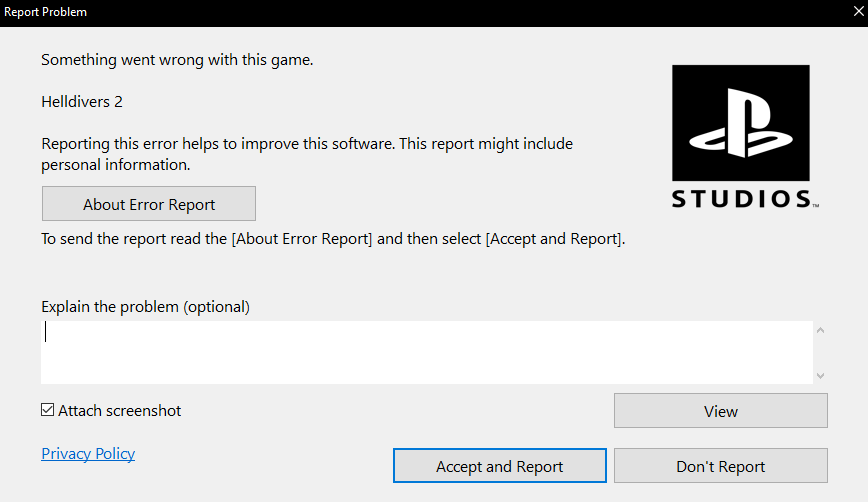The height and width of the screenshot is (502, 868).
Task: Click the Report Problem title text
Action: point(45,12)
